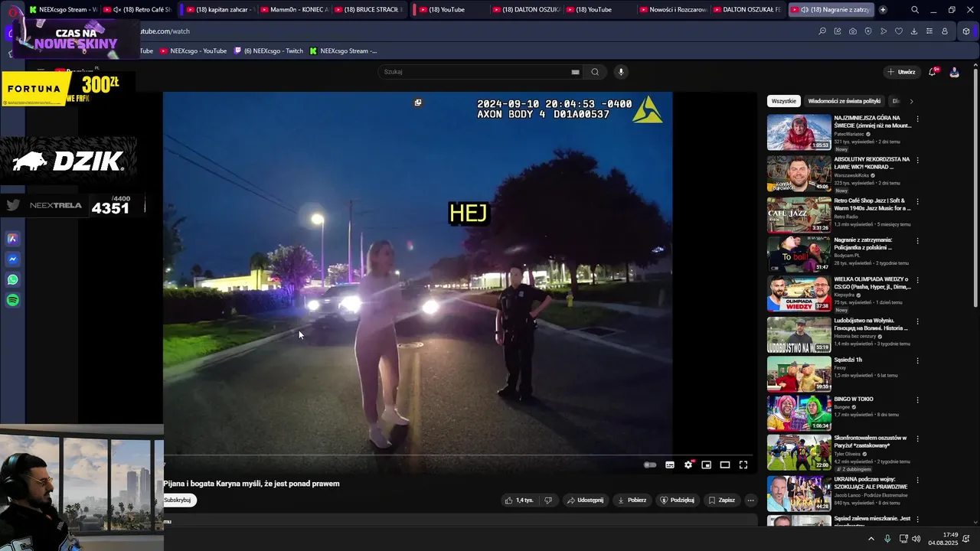The width and height of the screenshot is (980, 551).
Task: Start voice search with microphone icon
Action: coord(621,72)
